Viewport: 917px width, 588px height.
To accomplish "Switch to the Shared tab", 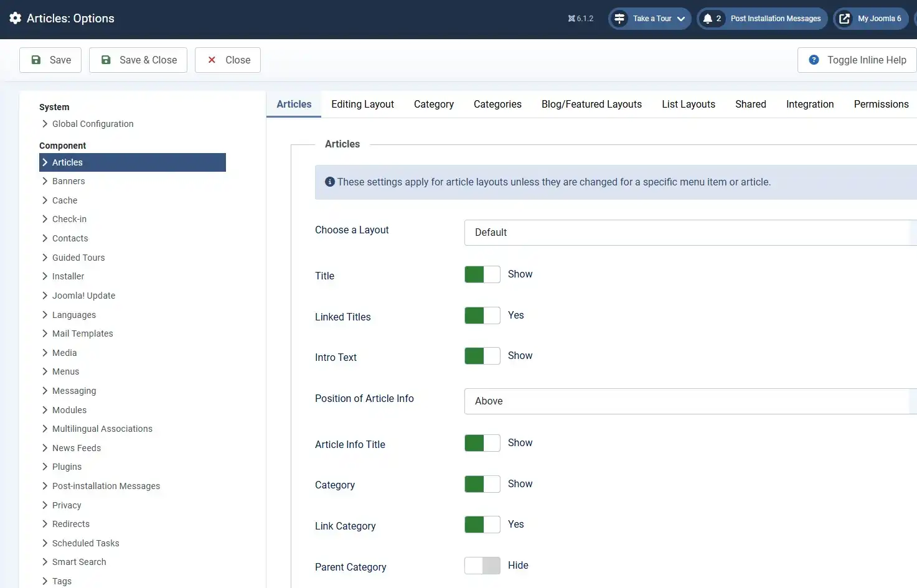I will (751, 105).
